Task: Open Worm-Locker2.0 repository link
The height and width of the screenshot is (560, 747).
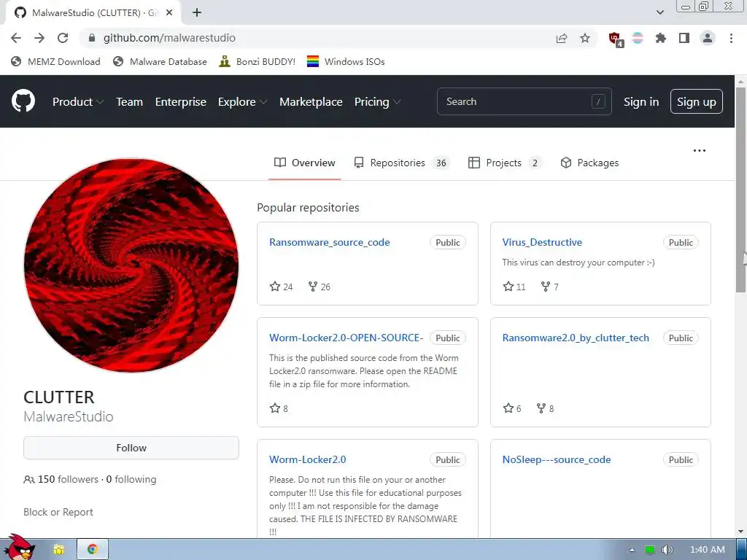Action: pos(307,459)
